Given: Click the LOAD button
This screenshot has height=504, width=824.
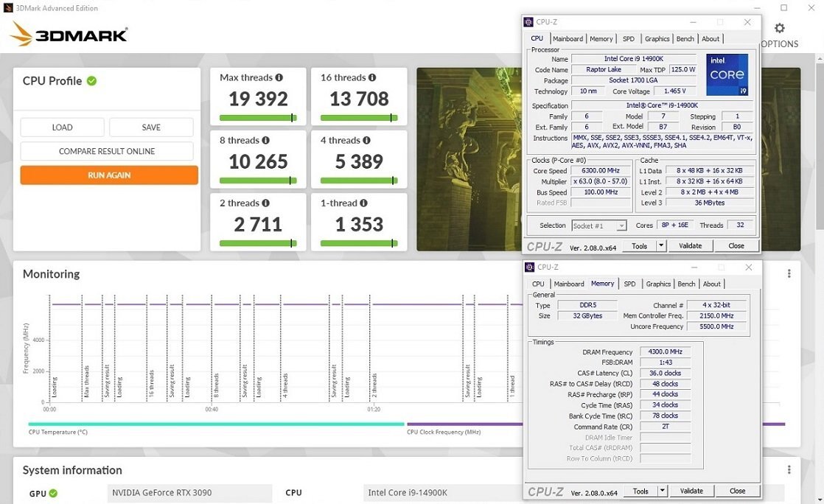Looking at the screenshot, I should [x=62, y=127].
